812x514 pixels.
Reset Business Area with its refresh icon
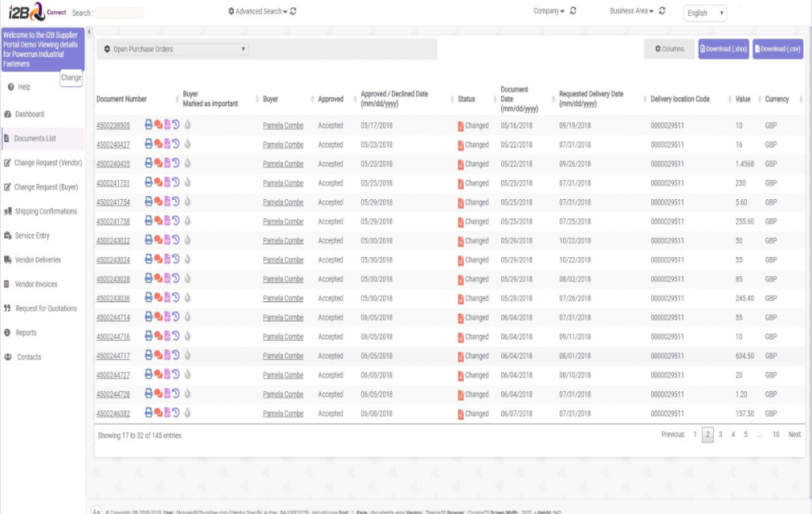(662, 12)
